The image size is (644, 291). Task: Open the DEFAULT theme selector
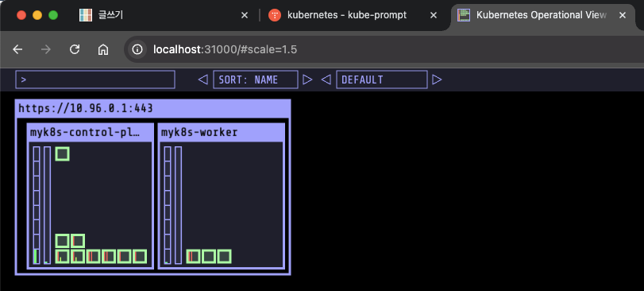point(381,80)
